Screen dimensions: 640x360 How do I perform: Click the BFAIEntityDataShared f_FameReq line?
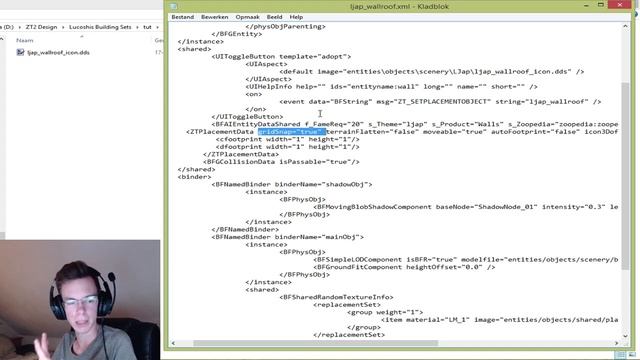point(415,124)
